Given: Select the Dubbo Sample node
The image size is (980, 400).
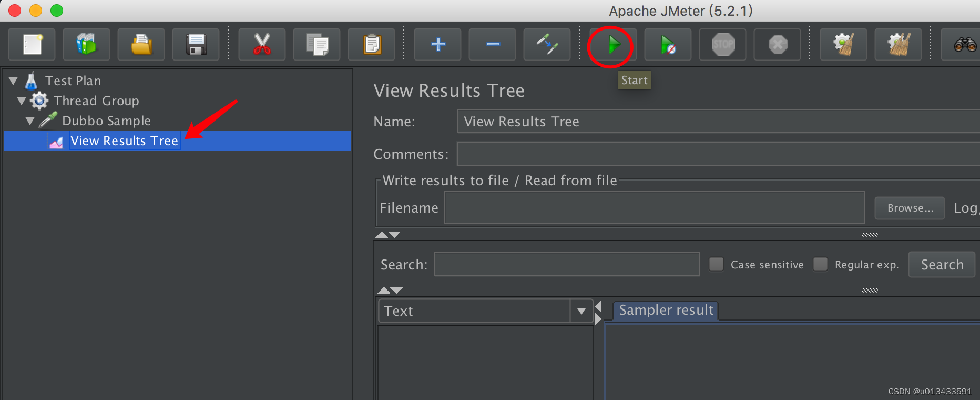Looking at the screenshot, I should point(107,121).
